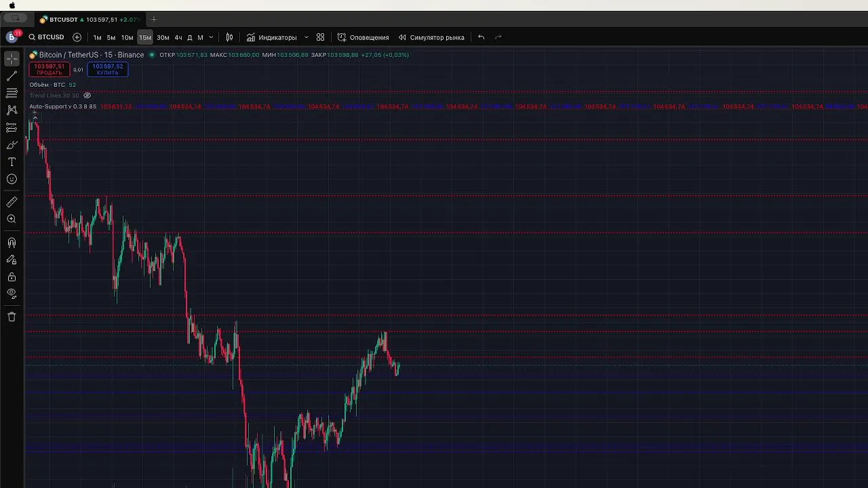Screen dimensions: 868x488
Task: Click the Bitcoin / TetherUS chart title
Action: click(91, 55)
